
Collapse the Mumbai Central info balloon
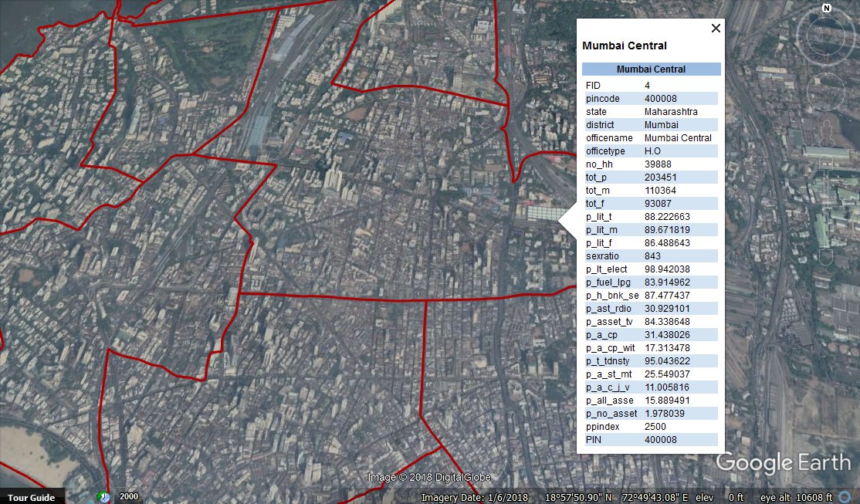[715, 29]
